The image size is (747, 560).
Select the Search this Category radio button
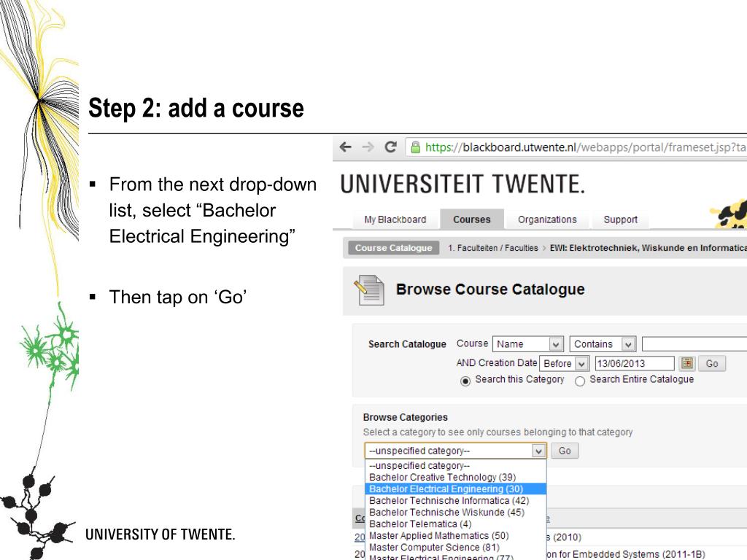pos(465,381)
